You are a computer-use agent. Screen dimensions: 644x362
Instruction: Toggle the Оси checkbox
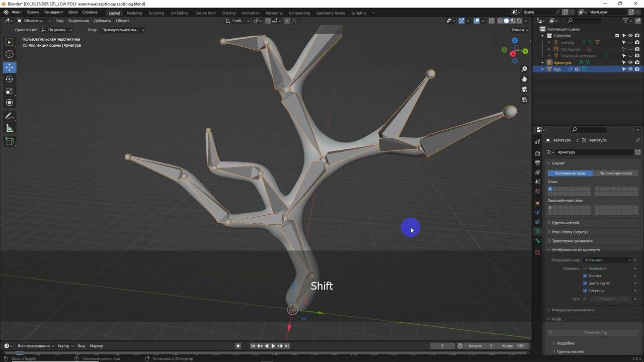(585, 299)
